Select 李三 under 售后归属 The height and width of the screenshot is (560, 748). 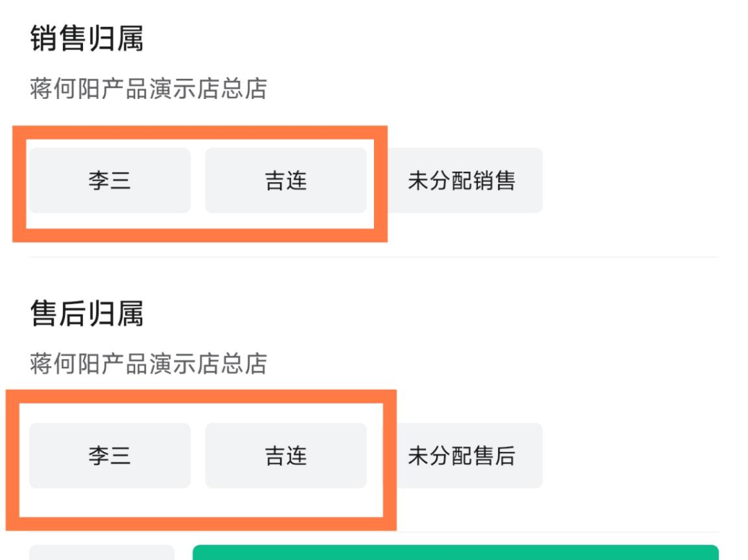pyautogui.click(x=109, y=455)
